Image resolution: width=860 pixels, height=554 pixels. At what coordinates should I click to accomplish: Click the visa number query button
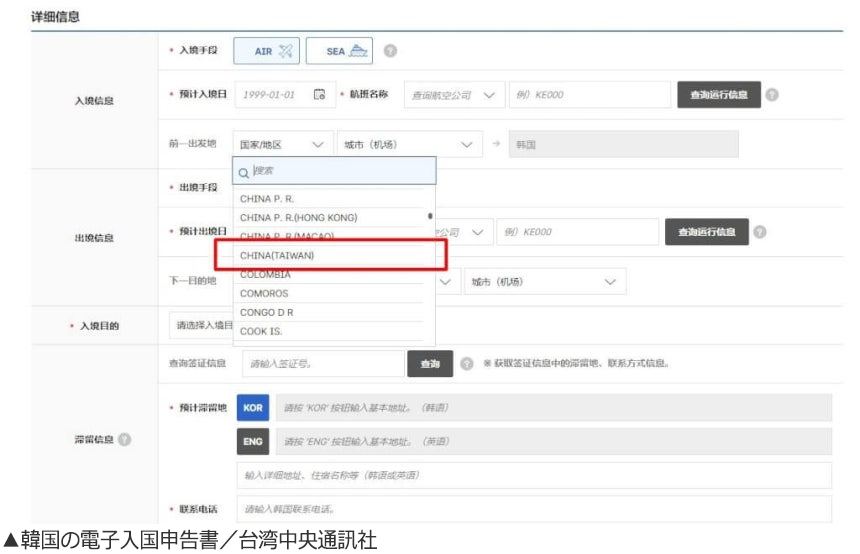coord(430,364)
